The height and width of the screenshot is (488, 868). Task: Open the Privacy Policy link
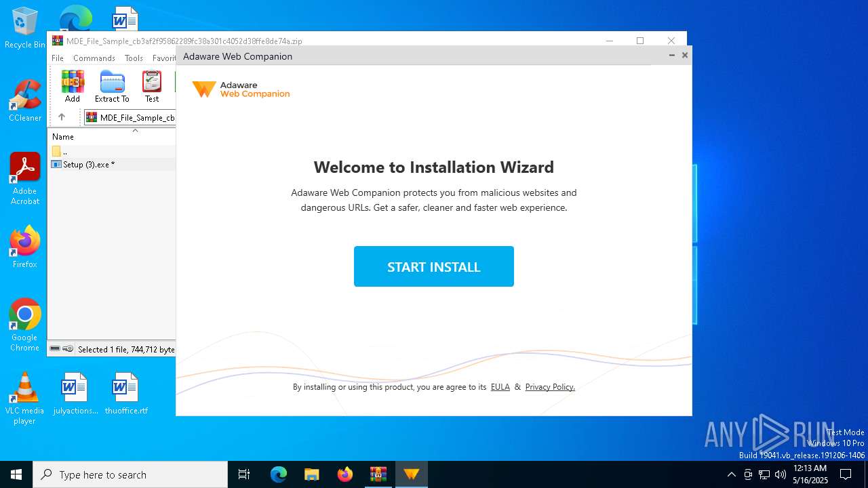[x=550, y=387]
